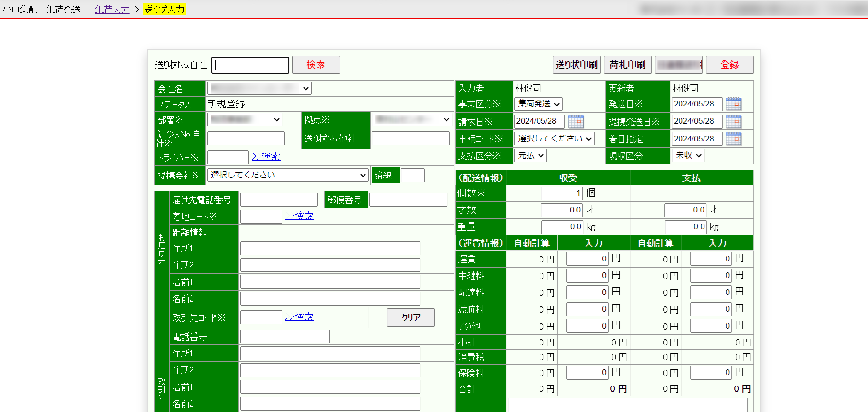
Task: Click the 送り状印刷 button
Action: (576, 65)
